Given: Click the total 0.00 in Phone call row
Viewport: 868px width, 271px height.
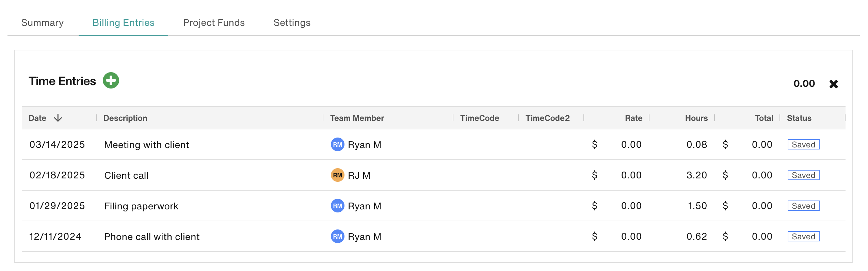Looking at the screenshot, I should [762, 236].
